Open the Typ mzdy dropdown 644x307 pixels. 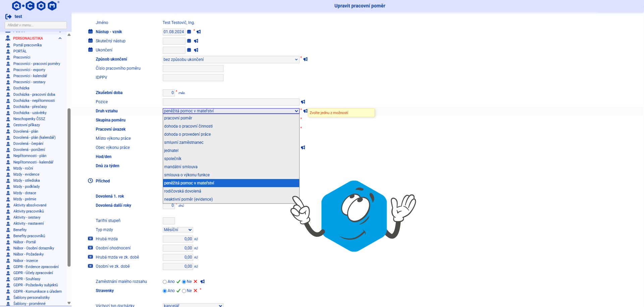pyautogui.click(x=178, y=230)
